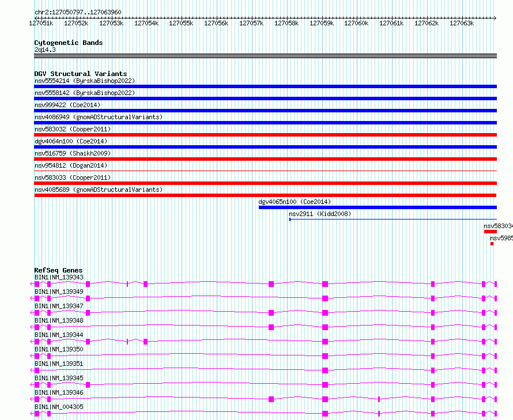The height and width of the screenshot is (420, 513).
Task: Click the blue bar under dgv4064n100
Action: coord(265,147)
